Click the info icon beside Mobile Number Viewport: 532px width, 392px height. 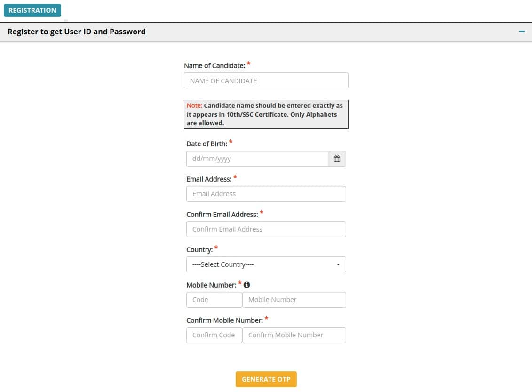[x=247, y=284]
